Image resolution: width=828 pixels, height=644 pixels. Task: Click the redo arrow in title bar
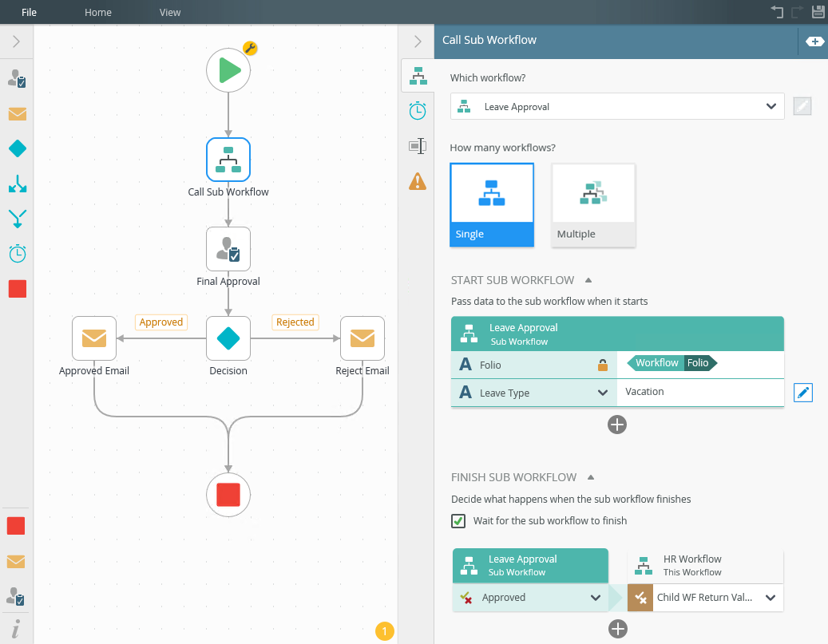coord(798,12)
